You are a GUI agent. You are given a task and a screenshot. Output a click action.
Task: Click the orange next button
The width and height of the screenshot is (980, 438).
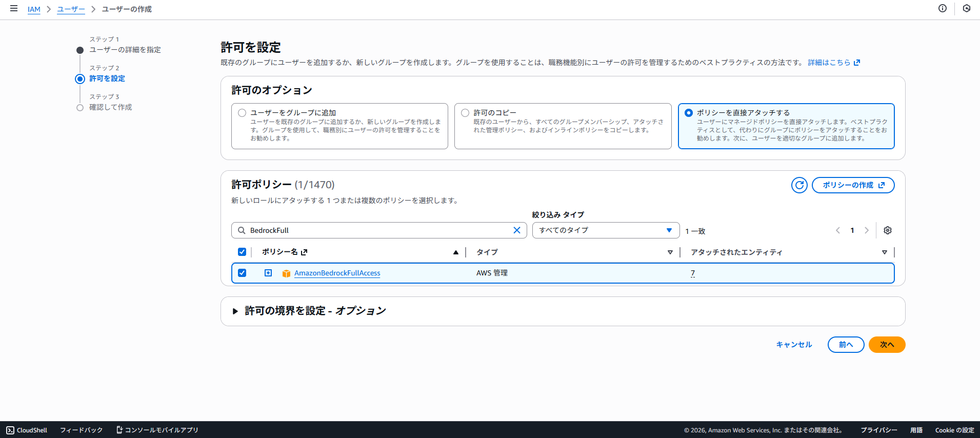click(x=886, y=345)
